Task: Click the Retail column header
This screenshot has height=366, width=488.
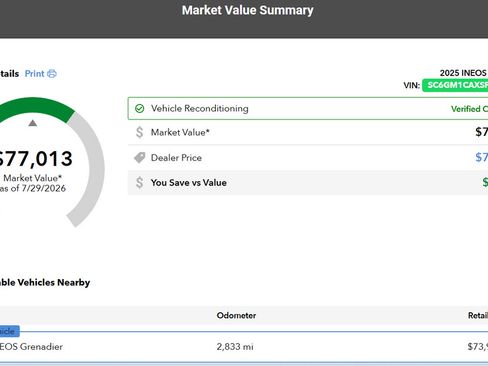Action: (x=478, y=315)
